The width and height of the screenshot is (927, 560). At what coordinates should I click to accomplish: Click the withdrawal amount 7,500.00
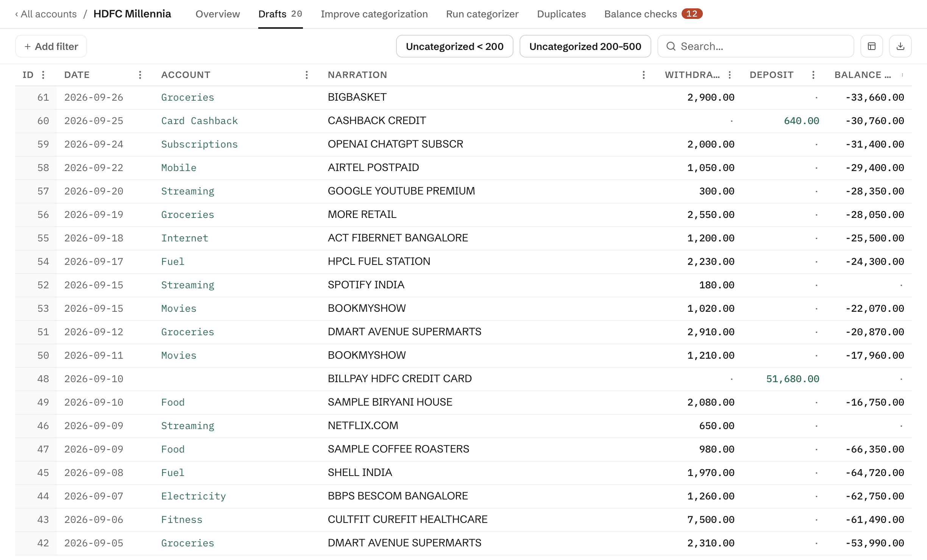pos(711,520)
